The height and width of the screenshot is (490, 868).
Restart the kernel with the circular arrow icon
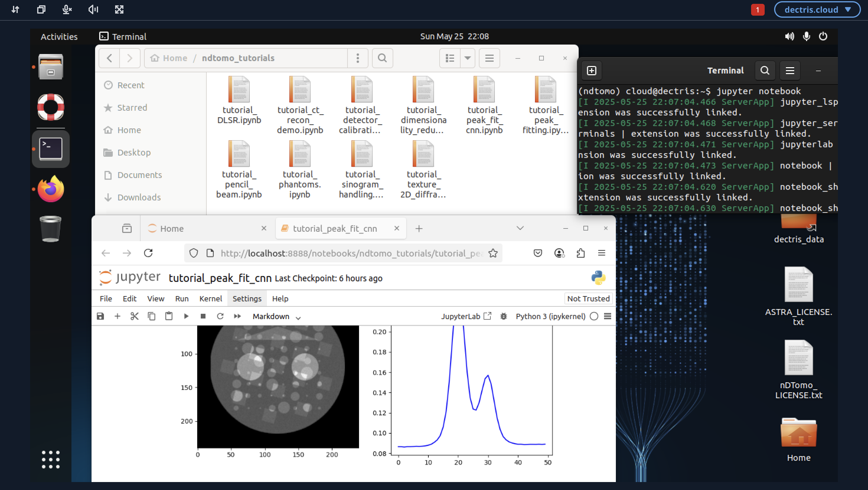[x=220, y=316]
